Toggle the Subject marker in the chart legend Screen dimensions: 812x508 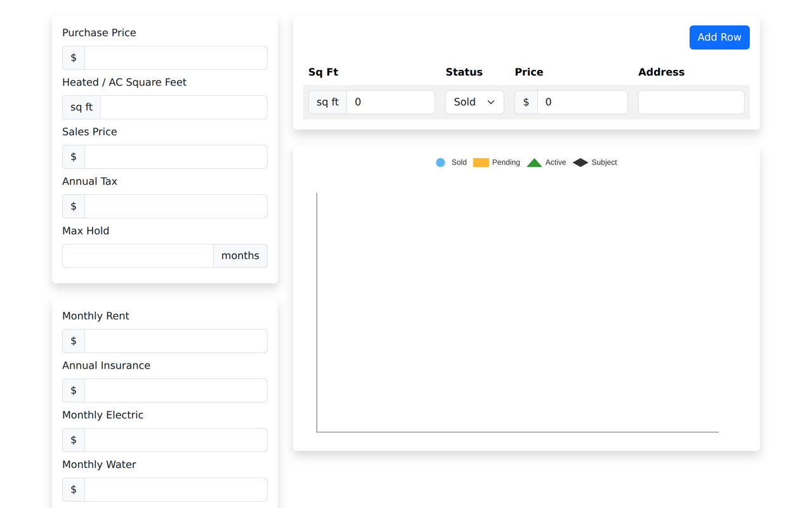594,162
